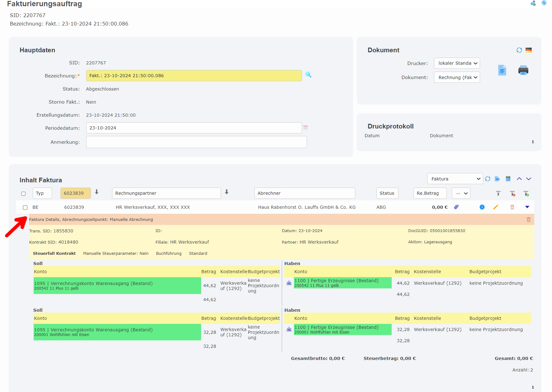Image resolution: width=552 pixels, height=392 pixels.
Task: Open the document preview icon in Dokument panel
Action: point(502,70)
